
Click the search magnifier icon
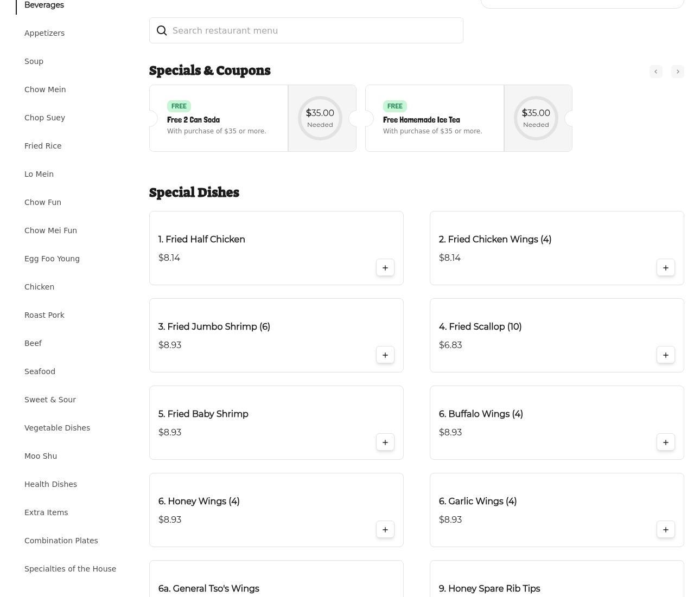[x=162, y=30]
